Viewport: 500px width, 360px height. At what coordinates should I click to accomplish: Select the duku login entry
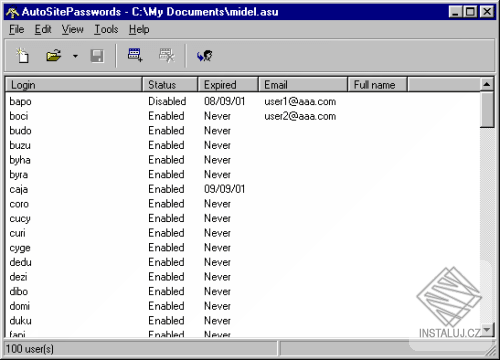[x=20, y=321]
